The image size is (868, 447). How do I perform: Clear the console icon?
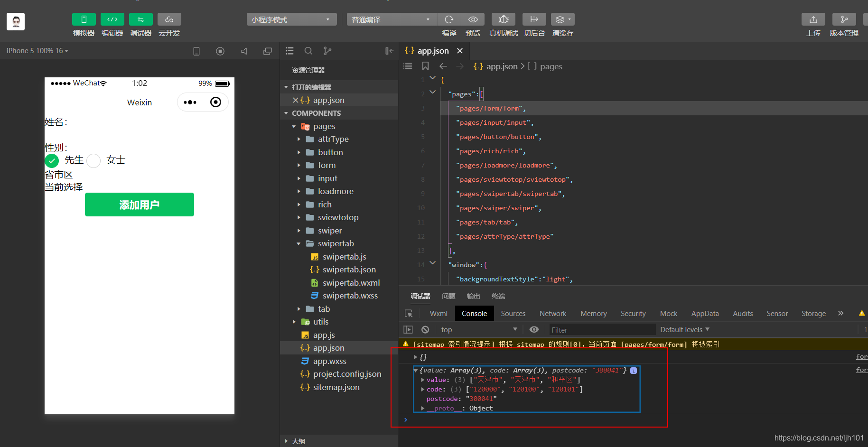425,329
